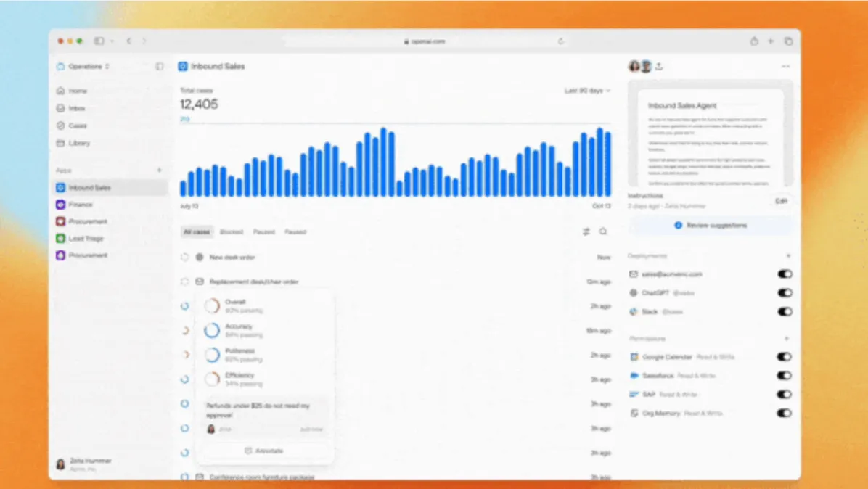This screenshot has width=868, height=489.
Task: Toggle the Salesforce permission switch
Action: click(x=785, y=376)
